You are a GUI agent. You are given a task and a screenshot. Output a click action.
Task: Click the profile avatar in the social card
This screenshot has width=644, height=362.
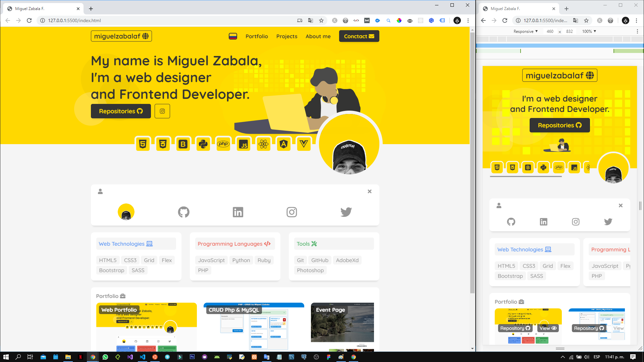pos(126,212)
